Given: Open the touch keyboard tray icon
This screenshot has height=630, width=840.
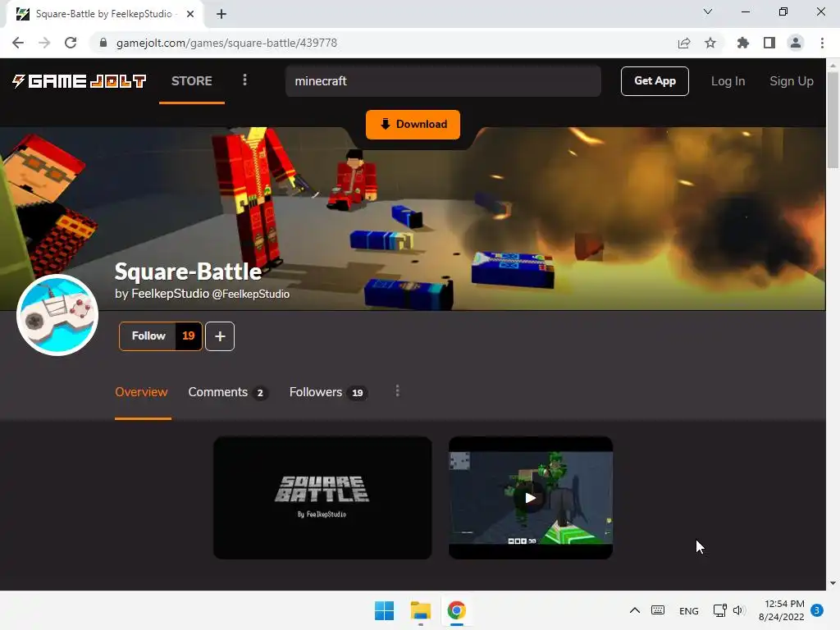Looking at the screenshot, I should (658, 610).
